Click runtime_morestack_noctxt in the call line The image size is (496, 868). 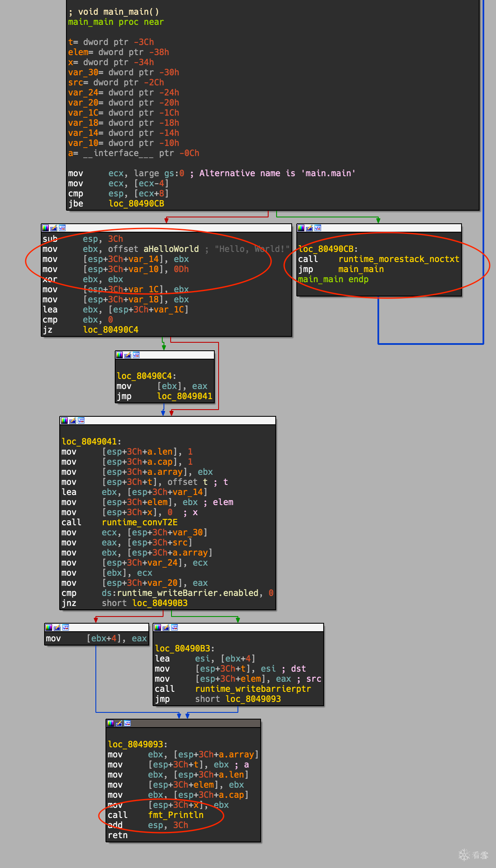point(399,259)
